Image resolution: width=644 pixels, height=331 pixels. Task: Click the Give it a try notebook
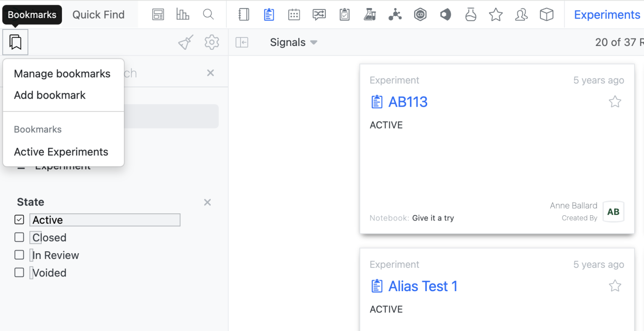coord(433,218)
